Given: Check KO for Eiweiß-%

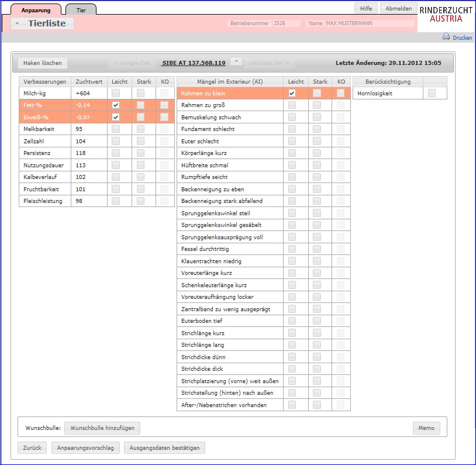Looking at the screenshot, I should coord(164,117).
